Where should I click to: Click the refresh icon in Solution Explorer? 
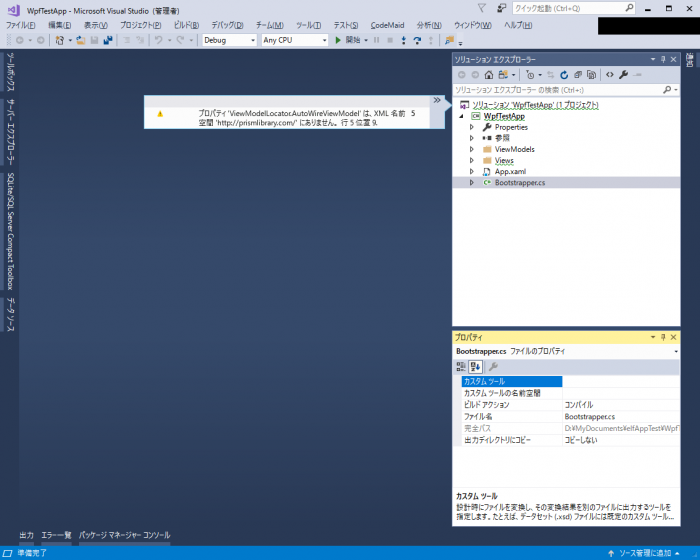564,75
